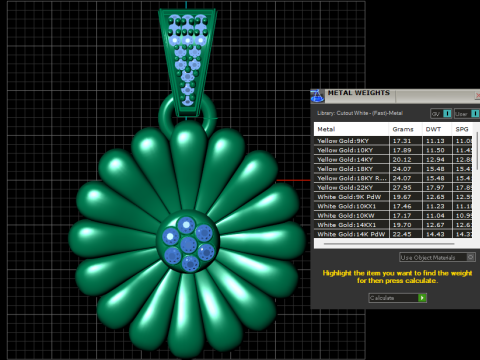Viewport: 480px width, 360px height.
Task: Click the 17.17 grams cell
Action: (x=406, y=215)
